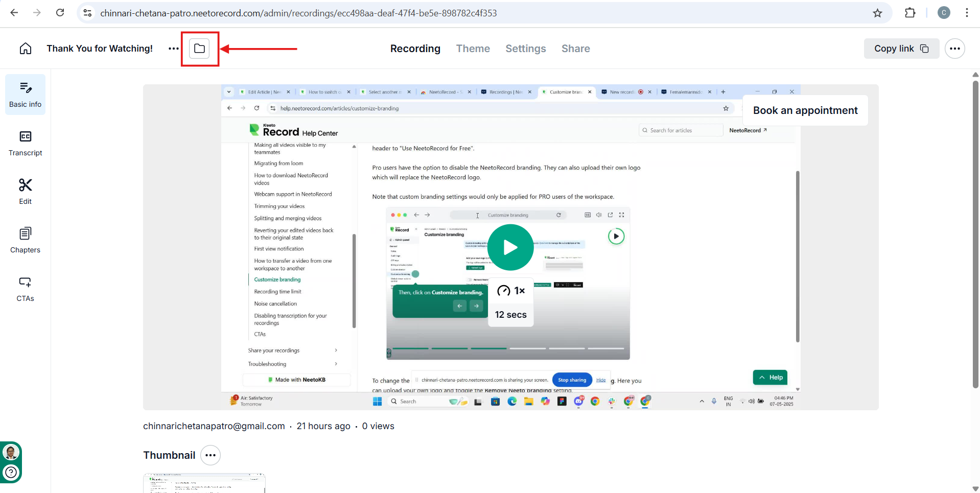Go back using browser back arrow

coord(14,13)
